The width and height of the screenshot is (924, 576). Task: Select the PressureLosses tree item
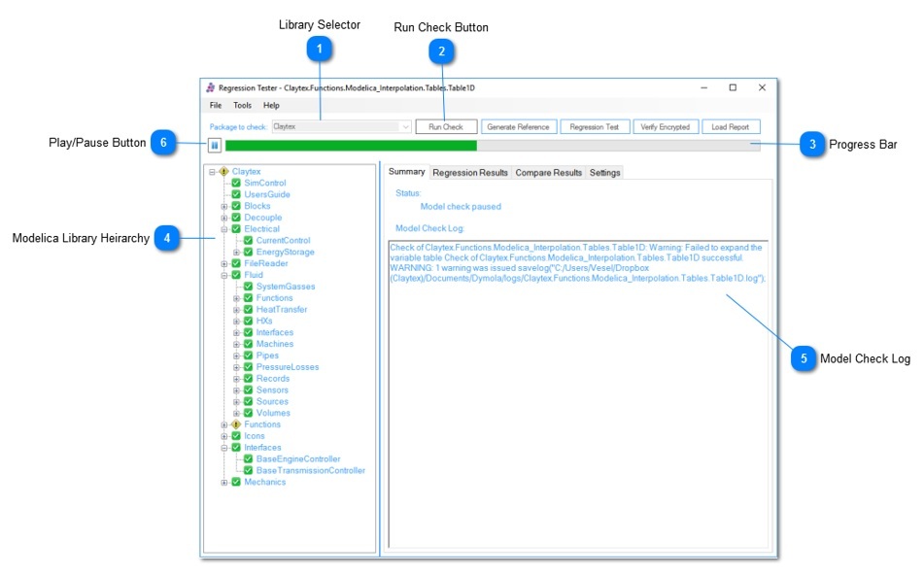[287, 367]
